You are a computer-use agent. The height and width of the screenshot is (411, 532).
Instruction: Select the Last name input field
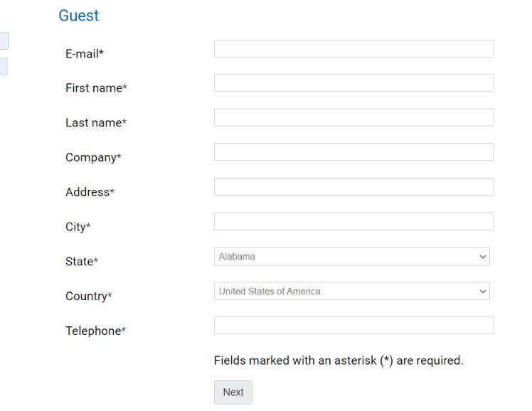353,117
